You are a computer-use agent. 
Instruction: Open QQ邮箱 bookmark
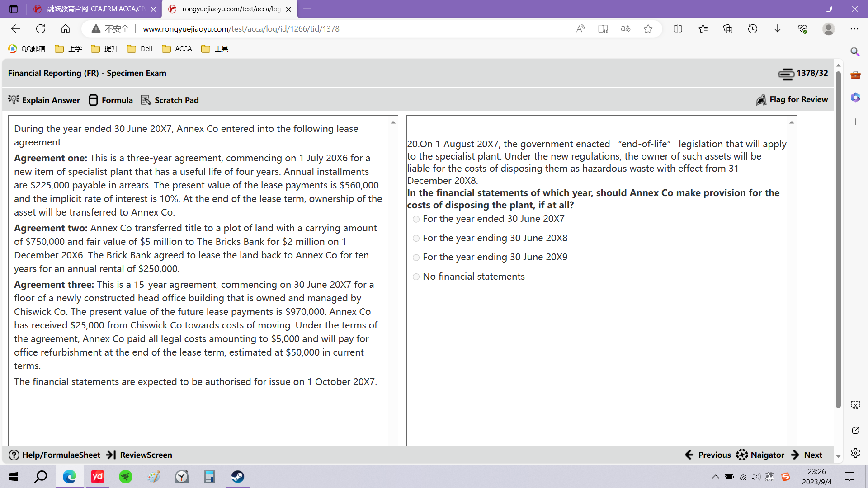[x=27, y=49]
